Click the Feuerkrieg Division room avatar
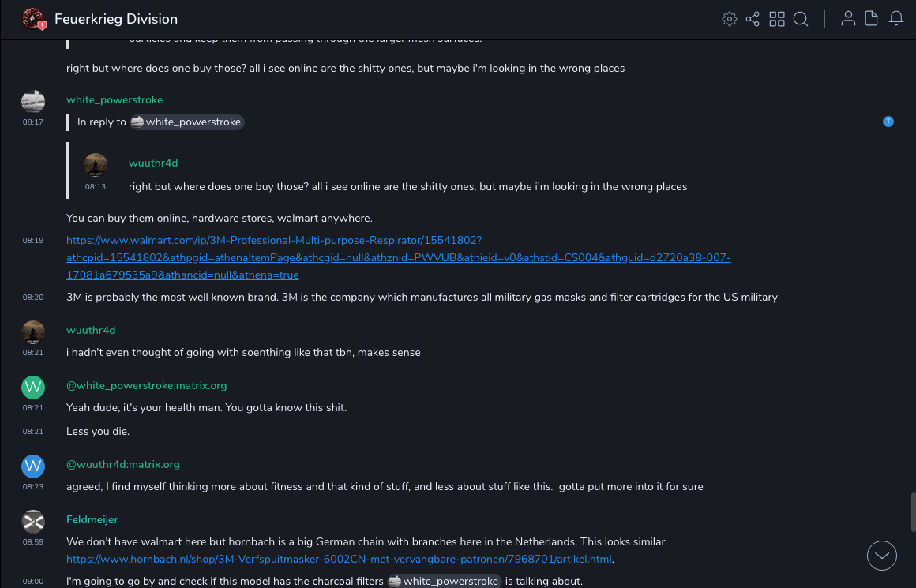This screenshot has width=916, height=588. [33, 19]
